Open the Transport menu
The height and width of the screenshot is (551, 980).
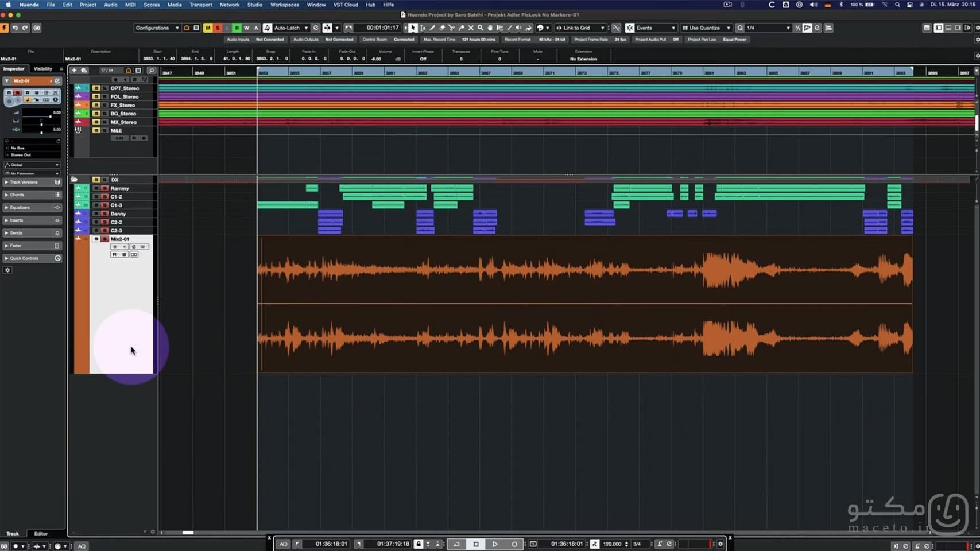(201, 5)
